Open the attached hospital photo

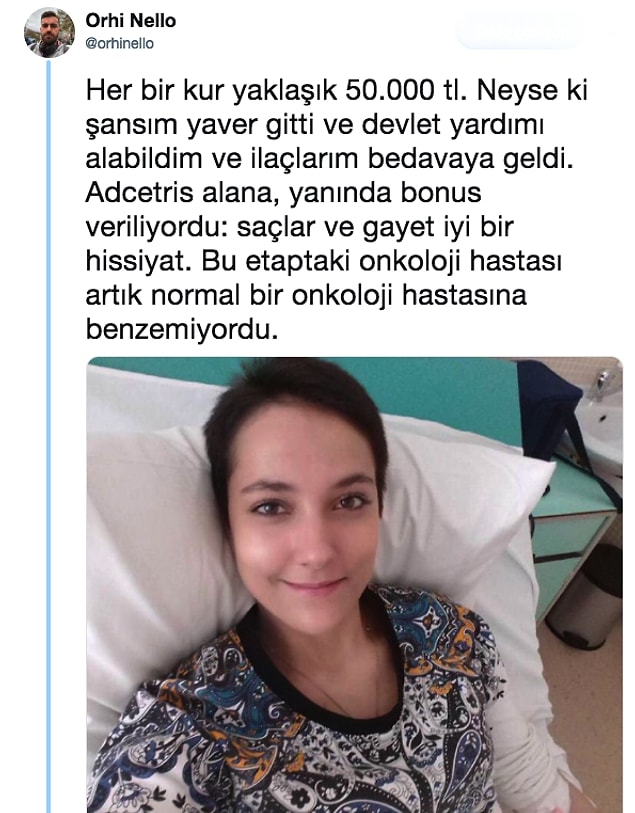(355, 585)
